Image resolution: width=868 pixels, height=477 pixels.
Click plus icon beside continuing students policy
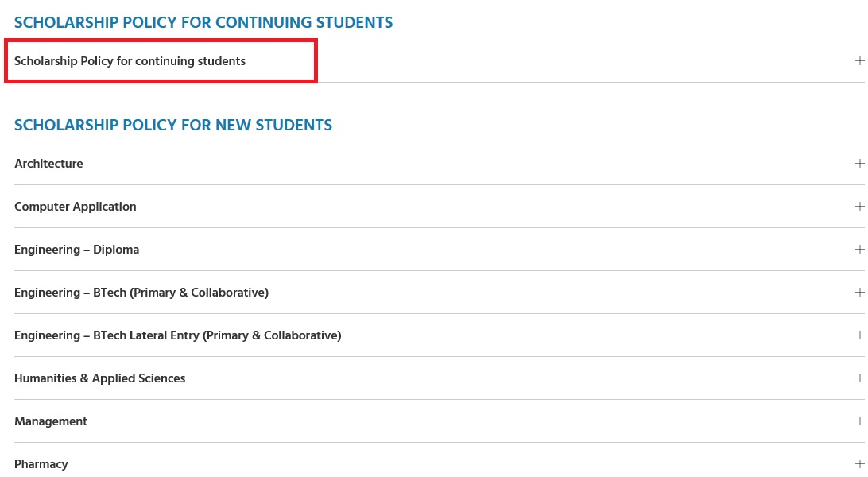pos(859,61)
